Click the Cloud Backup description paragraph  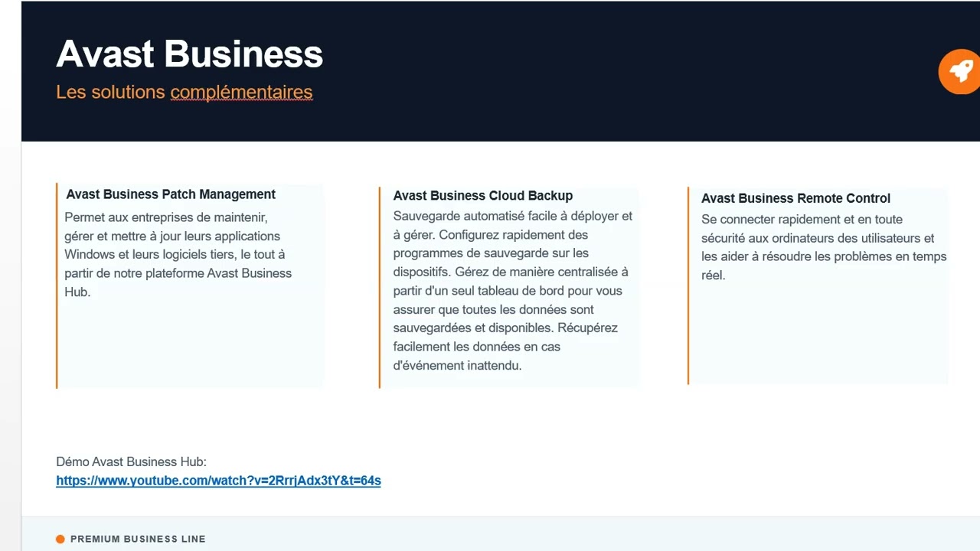coord(513,291)
